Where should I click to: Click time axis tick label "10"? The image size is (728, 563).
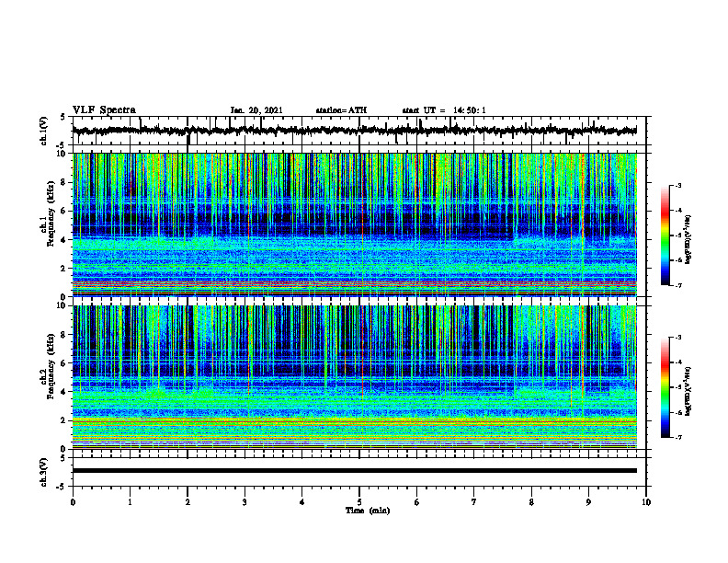[646, 502]
